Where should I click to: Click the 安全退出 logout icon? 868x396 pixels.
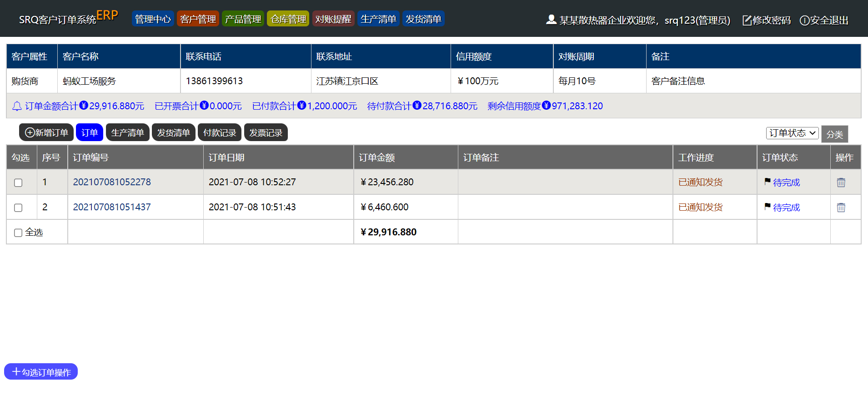point(804,20)
